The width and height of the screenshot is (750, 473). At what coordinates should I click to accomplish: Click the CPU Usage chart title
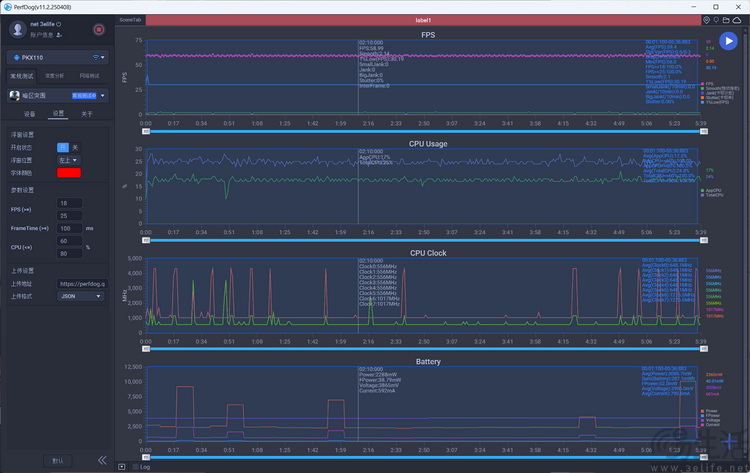[428, 144]
